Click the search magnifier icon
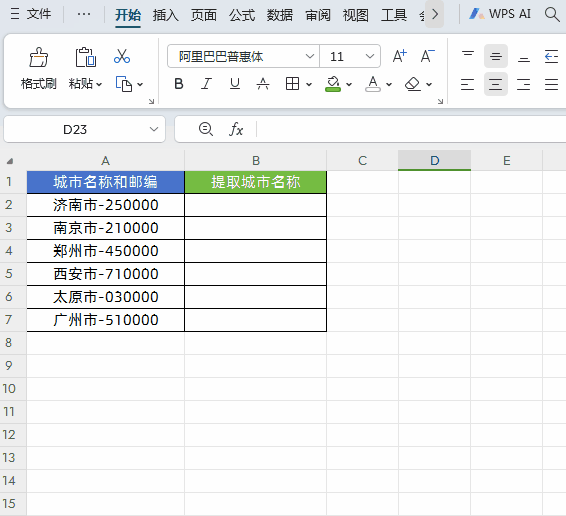This screenshot has width=566, height=516. tap(552, 14)
